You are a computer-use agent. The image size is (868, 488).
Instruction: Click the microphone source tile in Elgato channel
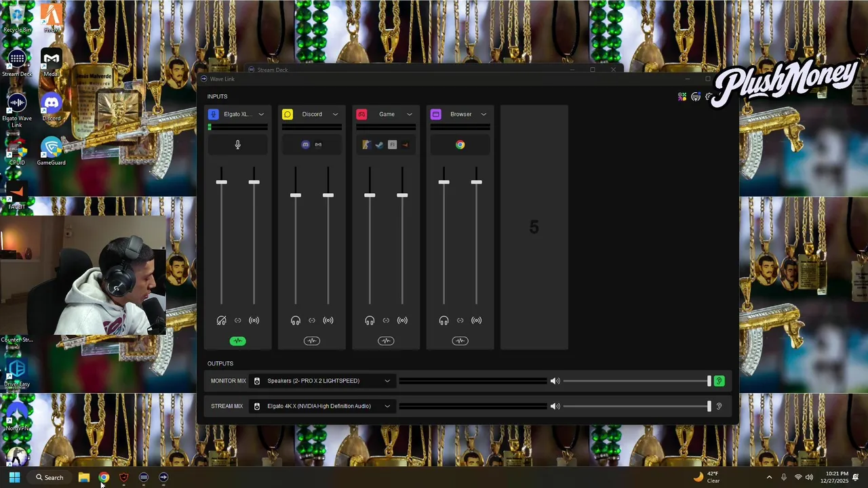click(x=237, y=144)
